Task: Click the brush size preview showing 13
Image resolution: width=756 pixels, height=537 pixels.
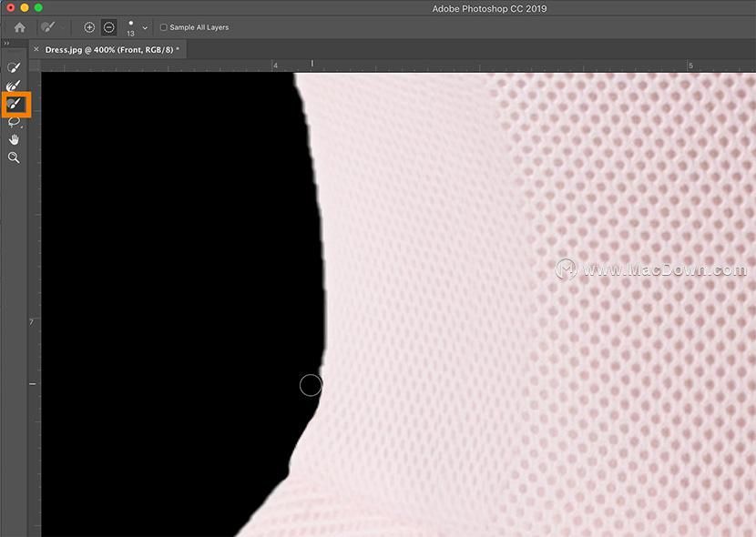Action: [x=130, y=28]
